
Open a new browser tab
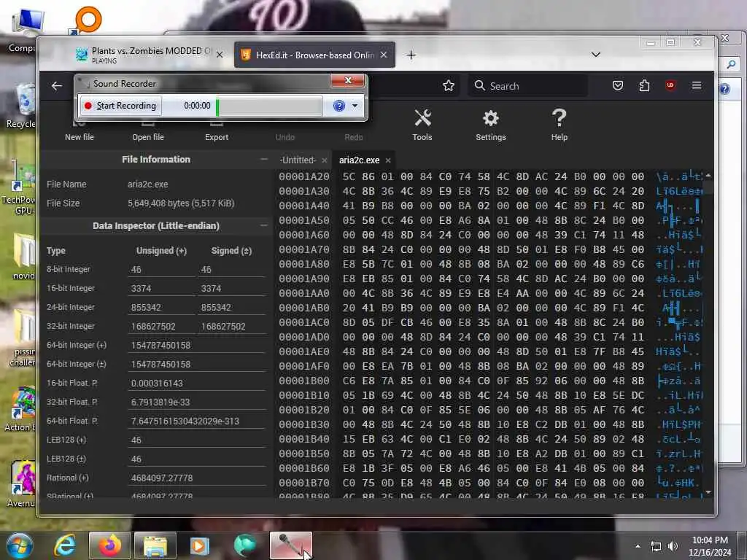click(411, 55)
